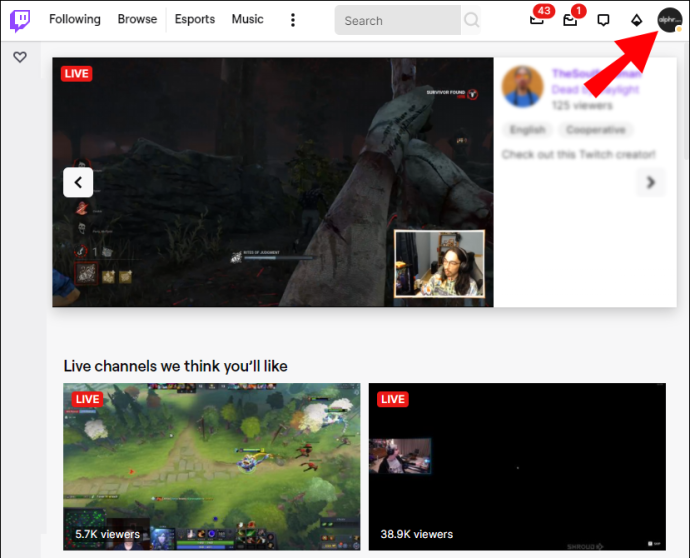Click the featured streamer's round avatar
The image size is (690, 558).
coord(522,87)
